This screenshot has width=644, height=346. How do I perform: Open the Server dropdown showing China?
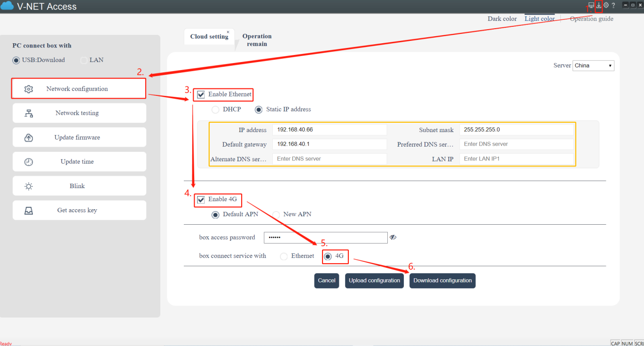(593, 66)
